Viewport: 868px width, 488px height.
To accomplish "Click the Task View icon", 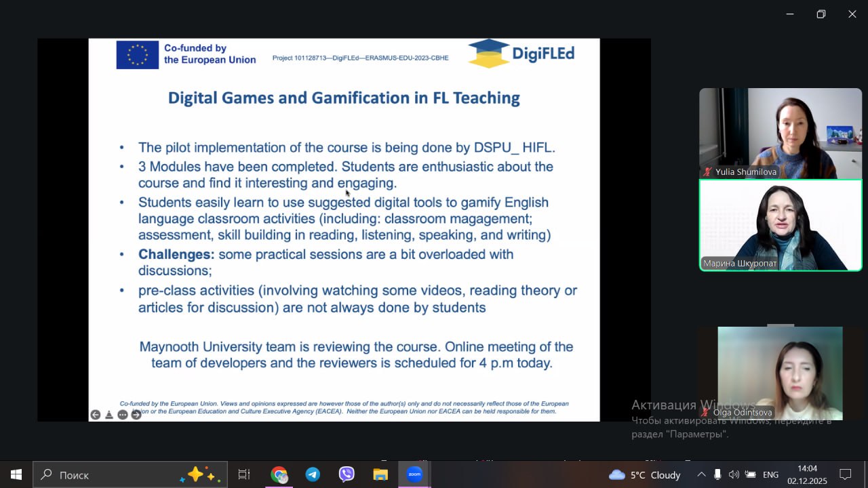I will [244, 474].
